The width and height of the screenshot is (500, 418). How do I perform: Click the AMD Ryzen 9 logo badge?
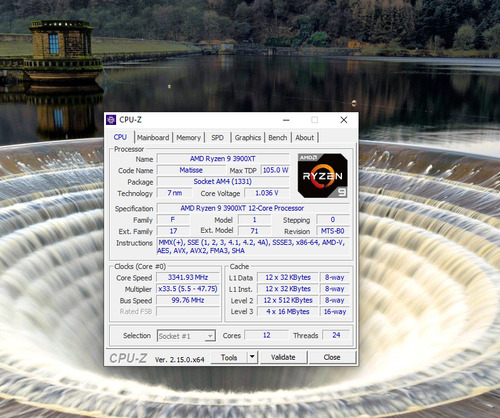(x=323, y=176)
